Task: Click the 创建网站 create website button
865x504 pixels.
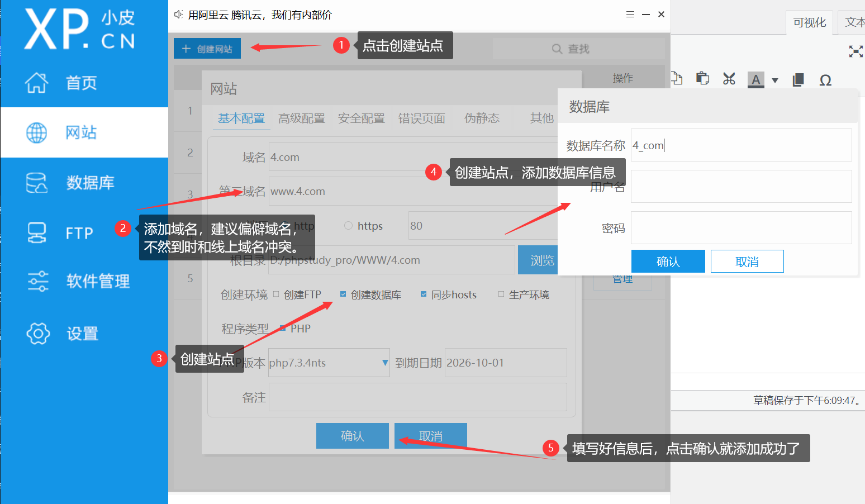Action: (x=207, y=49)
